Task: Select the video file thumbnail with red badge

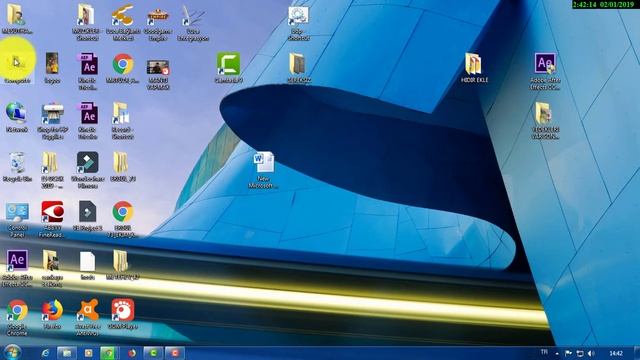Action: coord(158,67)
